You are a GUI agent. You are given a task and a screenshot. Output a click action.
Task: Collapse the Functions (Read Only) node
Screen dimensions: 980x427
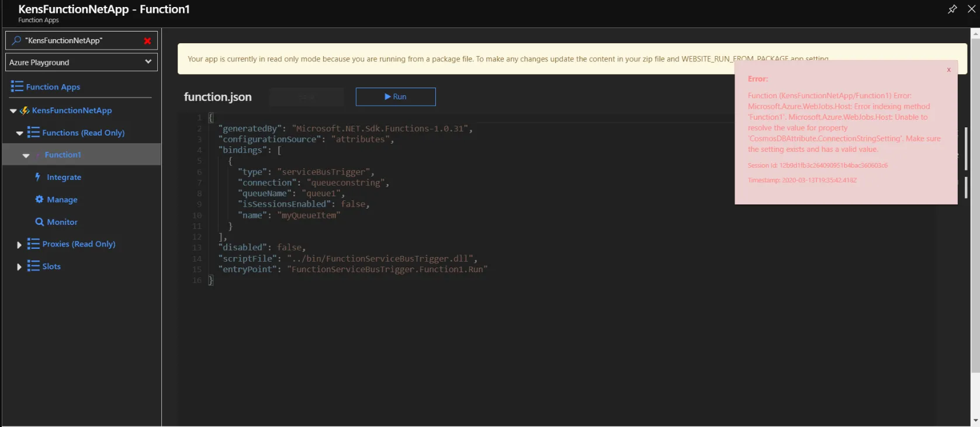[19, 133]
